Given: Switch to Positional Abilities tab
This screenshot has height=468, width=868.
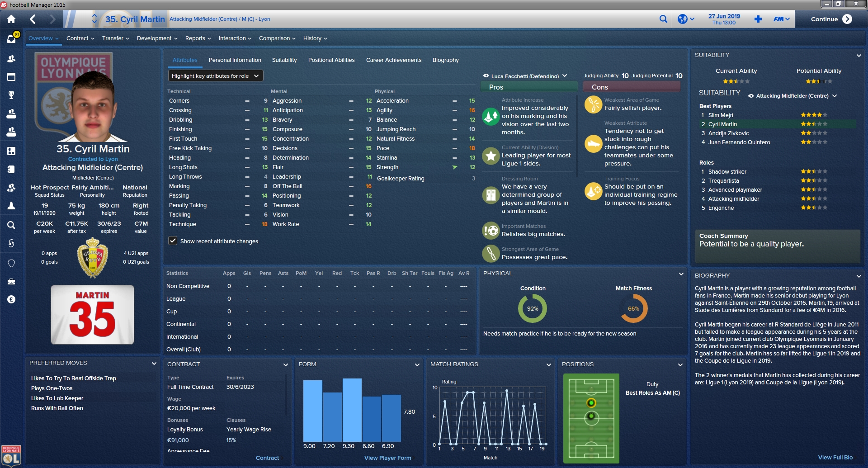Looking at the screenshot, I should 331,60.
